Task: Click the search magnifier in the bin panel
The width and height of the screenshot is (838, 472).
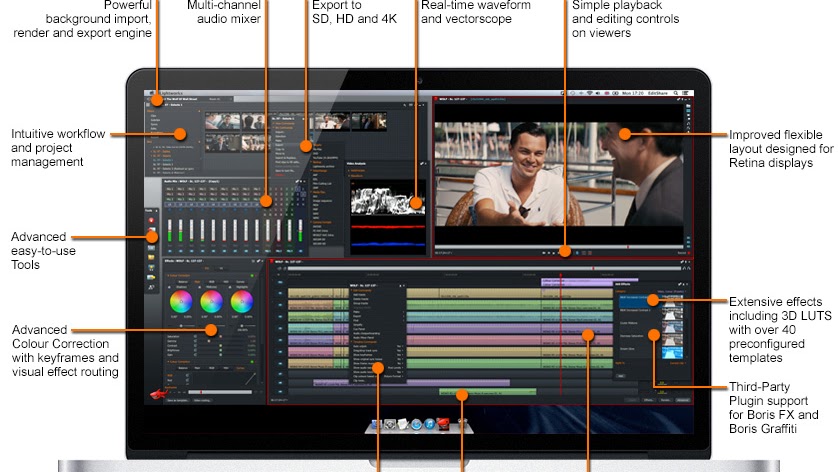Action: [405, 105]
